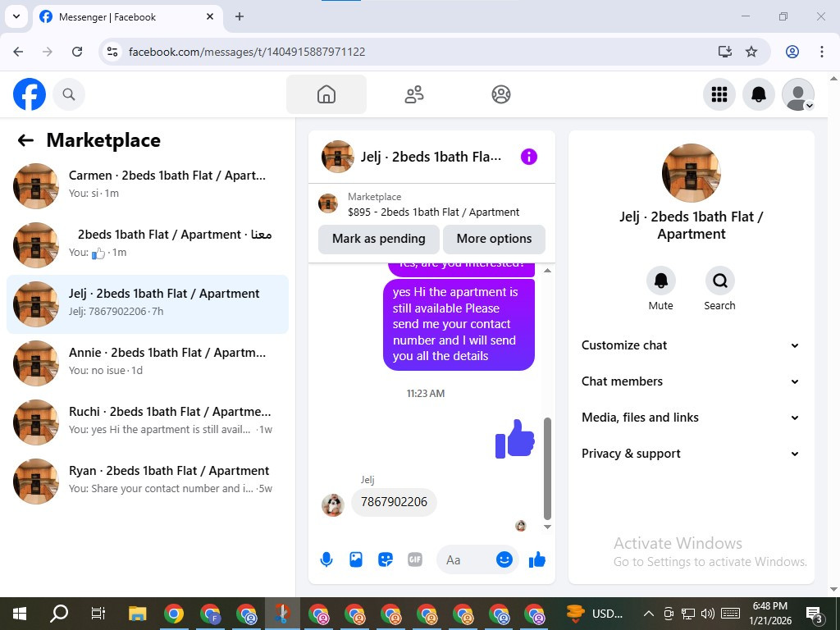Screen dimensions: 840x630
Task: Mute the conversation with bell icon
Action: 660,281
